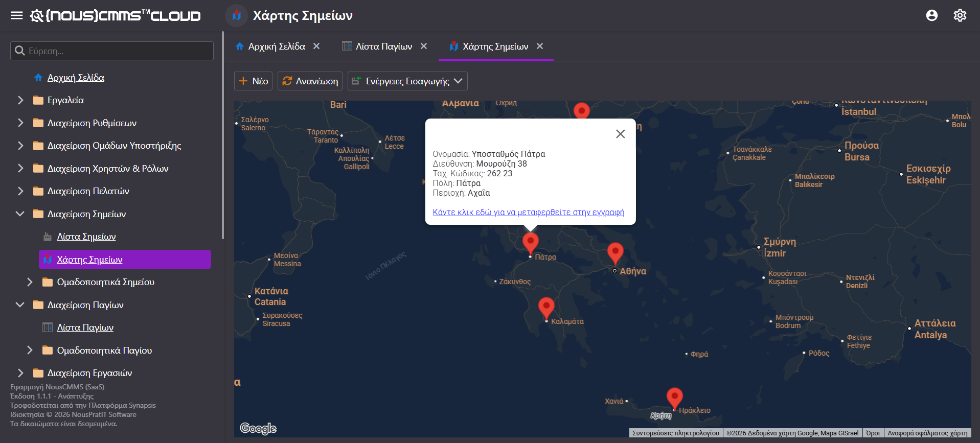Open the user account profile icon

click(x=932, y=15)
